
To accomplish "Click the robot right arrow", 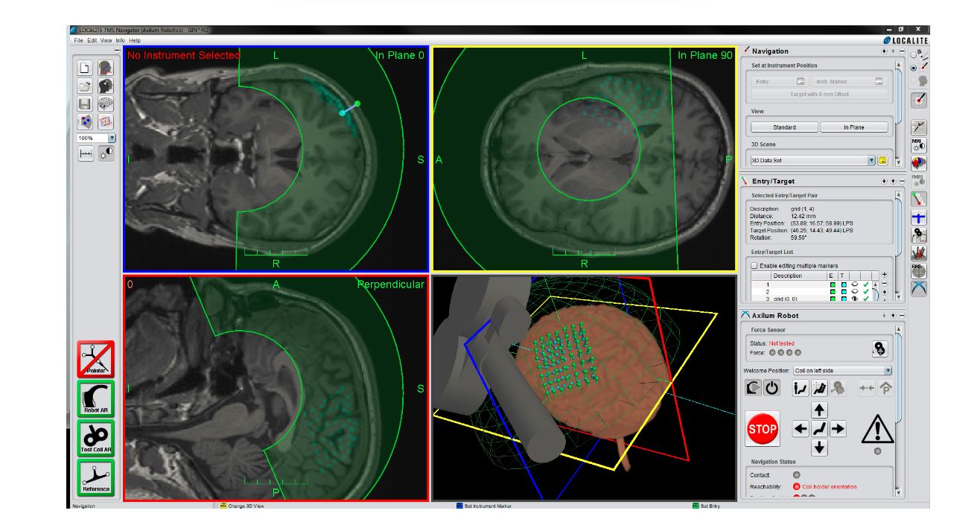I will point(838,428).
